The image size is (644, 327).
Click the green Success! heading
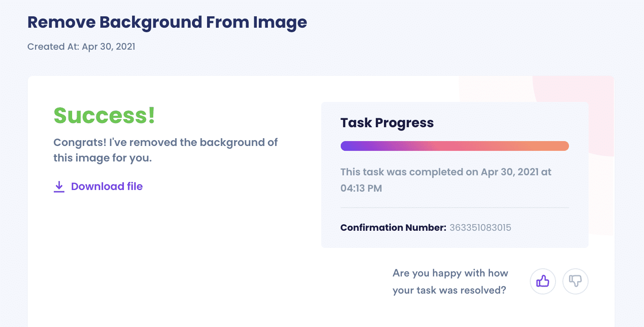(104, 115)
